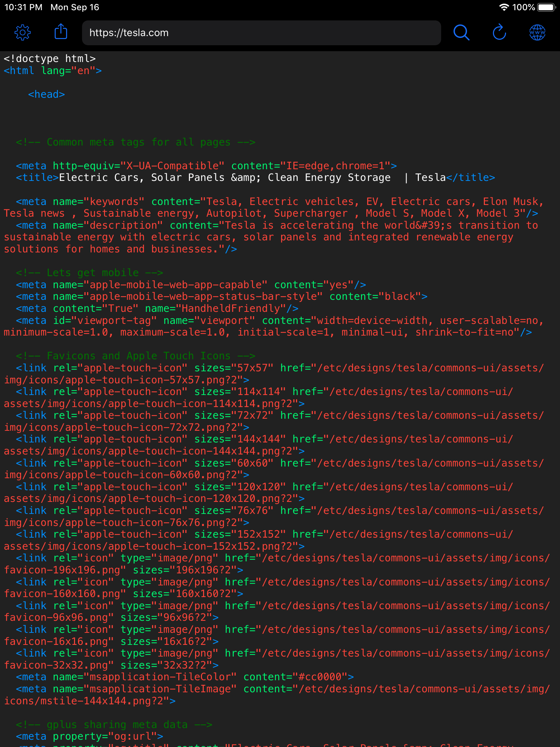Tap the "Common meta tags for all pages" comment
Screen dimensions: 560x747
click(136, 142)
